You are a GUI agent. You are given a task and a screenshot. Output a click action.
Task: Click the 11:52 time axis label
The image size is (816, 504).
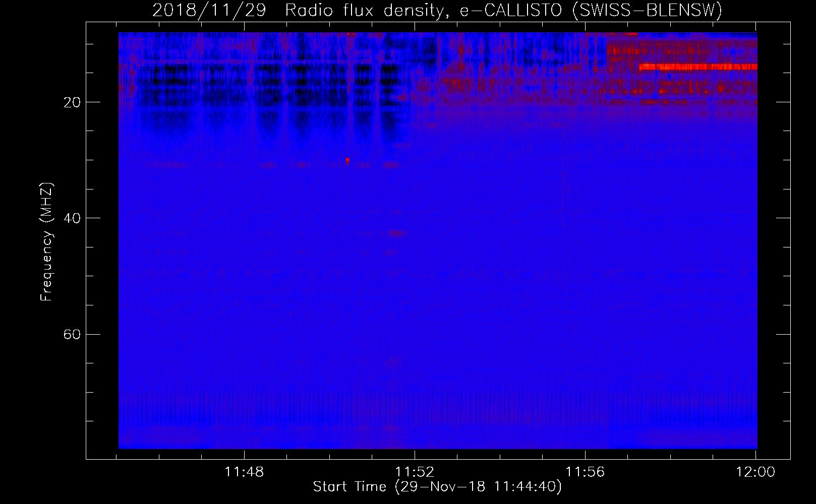tap(415, 472)
